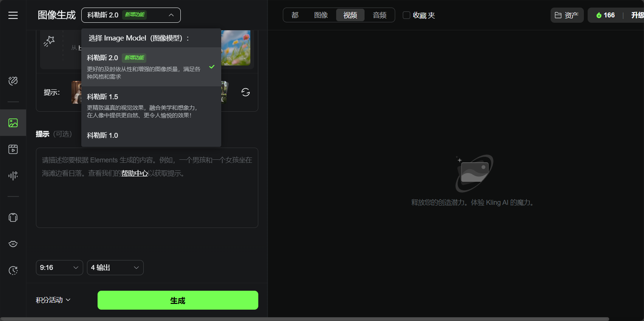Switch to the 图像 tab
Viewport: 644px width, 321px height.
[x=321, y=15]
